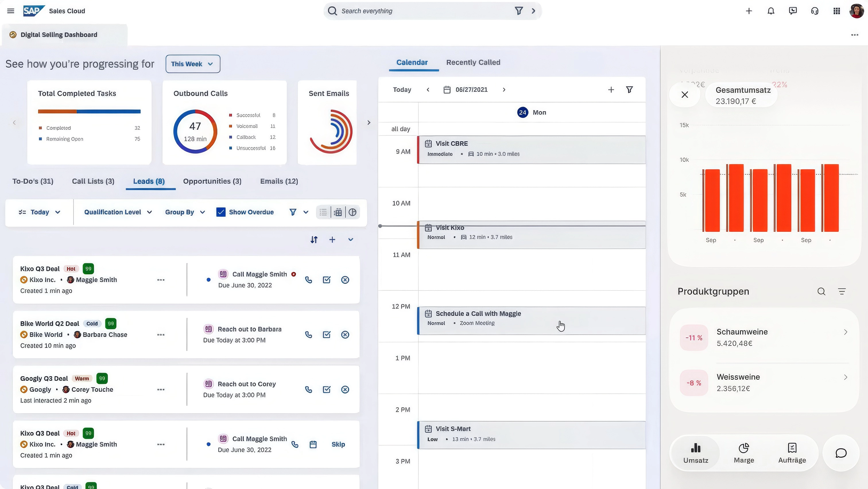Expand the leads filter chevron
The image size is (868, 489).
(x=306, y=212)
